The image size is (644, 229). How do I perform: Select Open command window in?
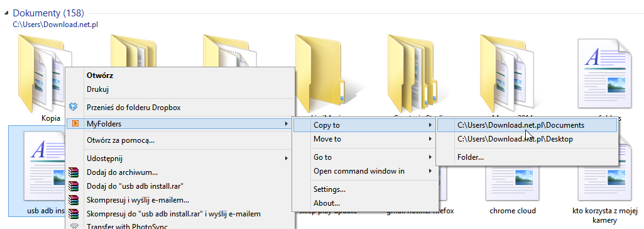coord(364,171)
